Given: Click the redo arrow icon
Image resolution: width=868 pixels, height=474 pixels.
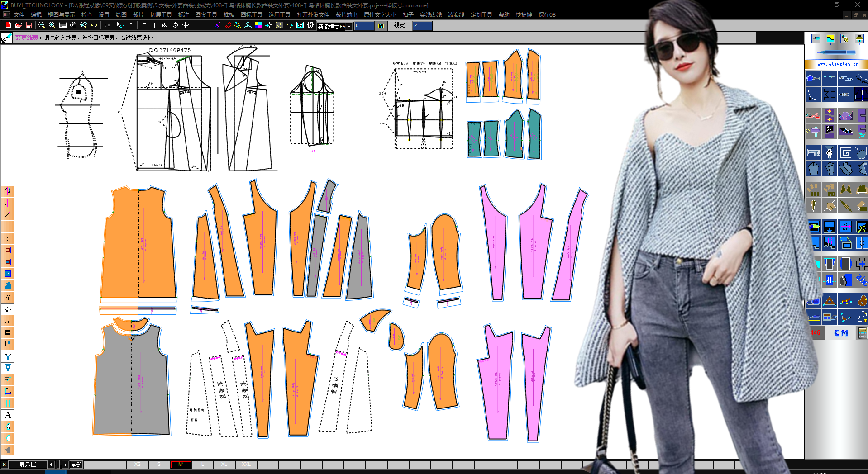Looking at the screenshot, I should (107, 25).
